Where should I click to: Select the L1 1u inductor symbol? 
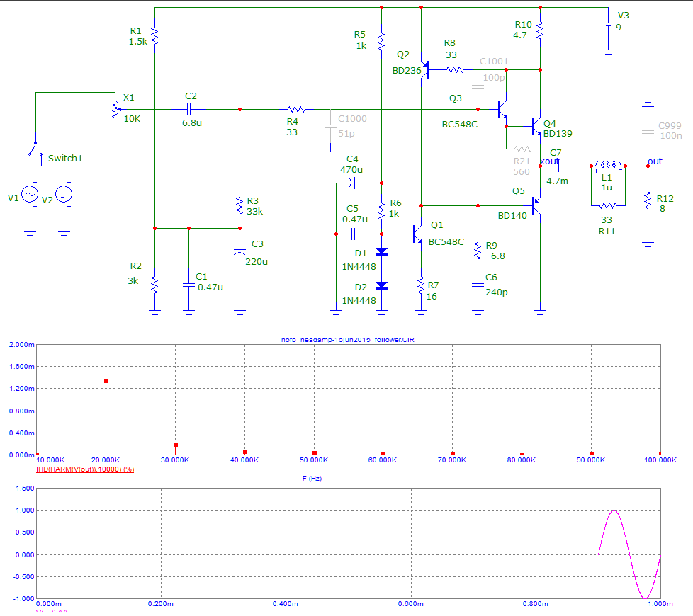pos(608,165)
